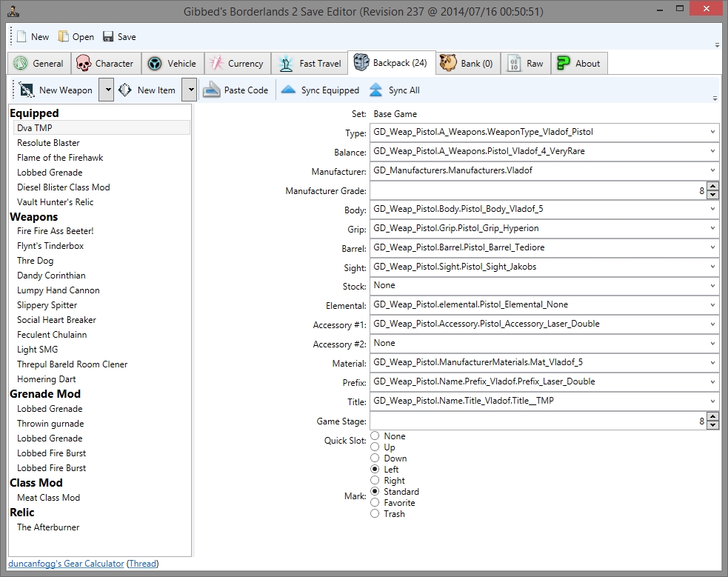728x577 pixels.
Task: Click the Sync Equipped icon
Action: [289, 90]
